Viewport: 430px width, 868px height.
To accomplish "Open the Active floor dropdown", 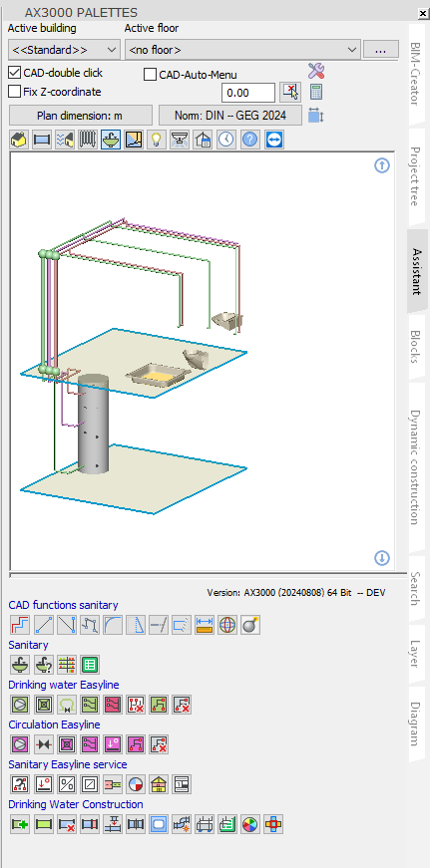I will coord(242,49).
